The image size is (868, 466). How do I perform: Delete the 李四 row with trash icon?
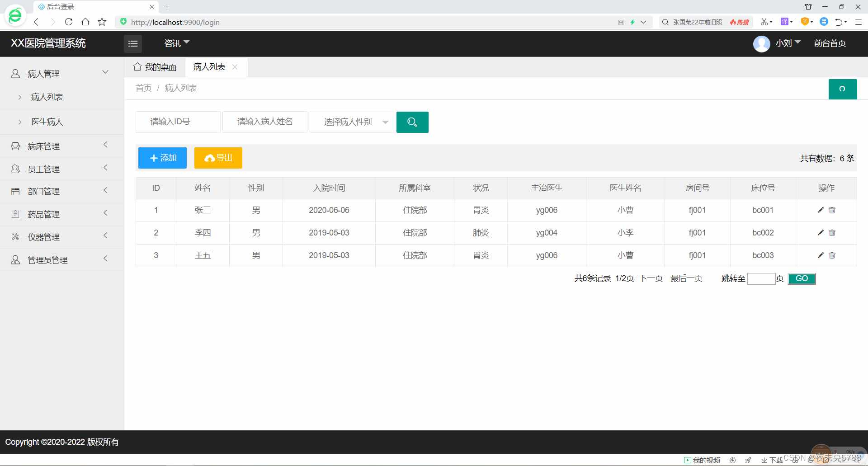coord(832,233)
